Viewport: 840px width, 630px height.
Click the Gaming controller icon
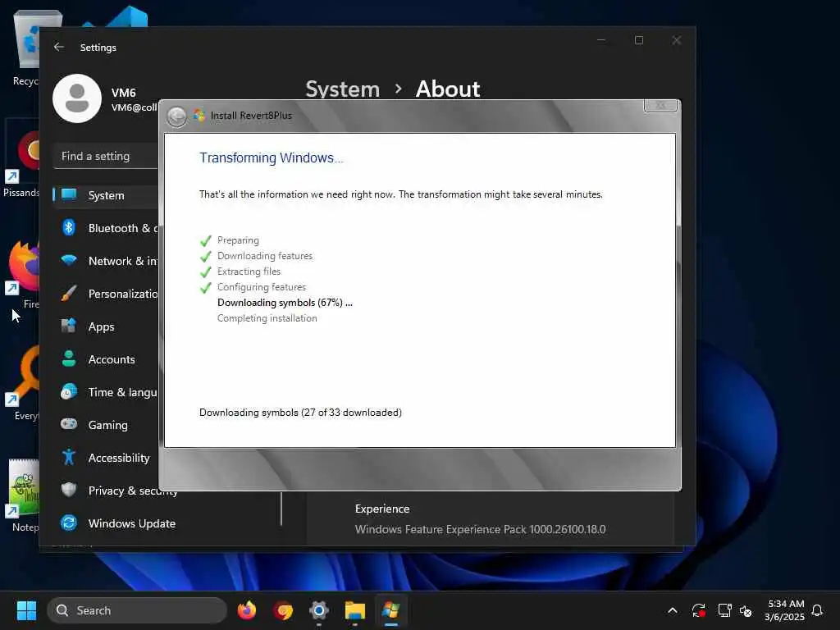[69, 424]
